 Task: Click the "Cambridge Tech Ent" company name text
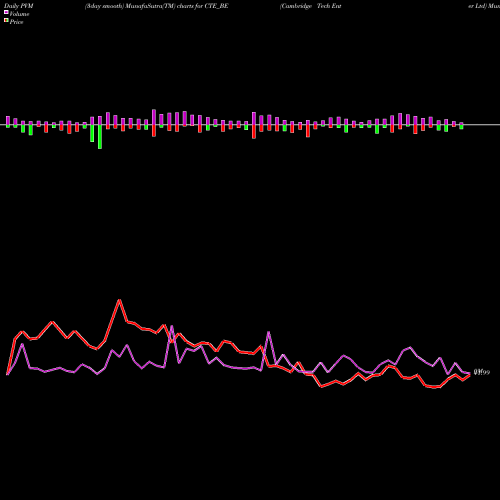point(311,6)
